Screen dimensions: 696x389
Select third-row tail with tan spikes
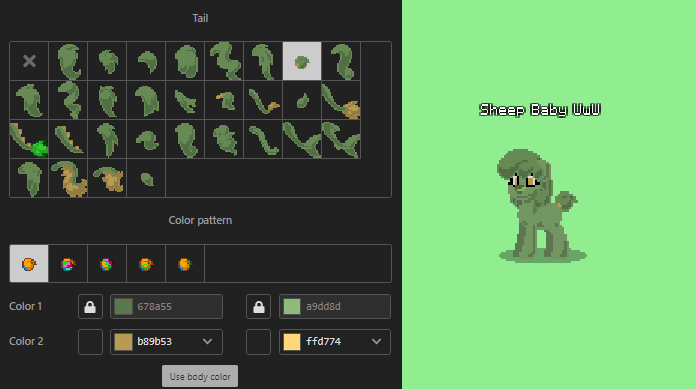68,139
